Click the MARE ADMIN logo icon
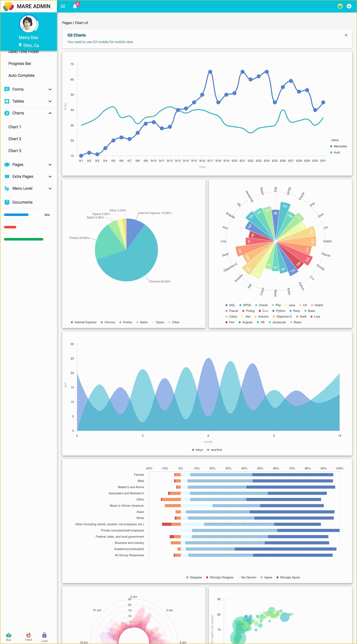The image size is (357, 644). point(8,6)
